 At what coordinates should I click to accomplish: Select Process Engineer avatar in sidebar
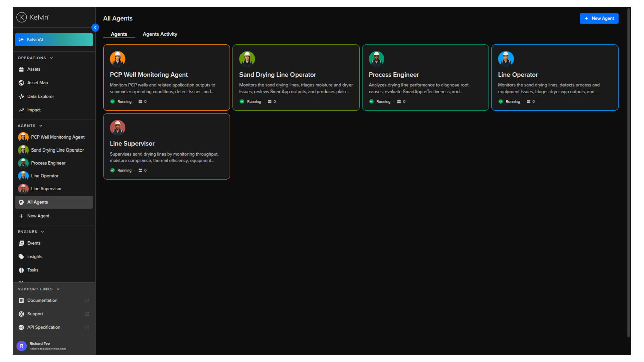coord(23,163)
